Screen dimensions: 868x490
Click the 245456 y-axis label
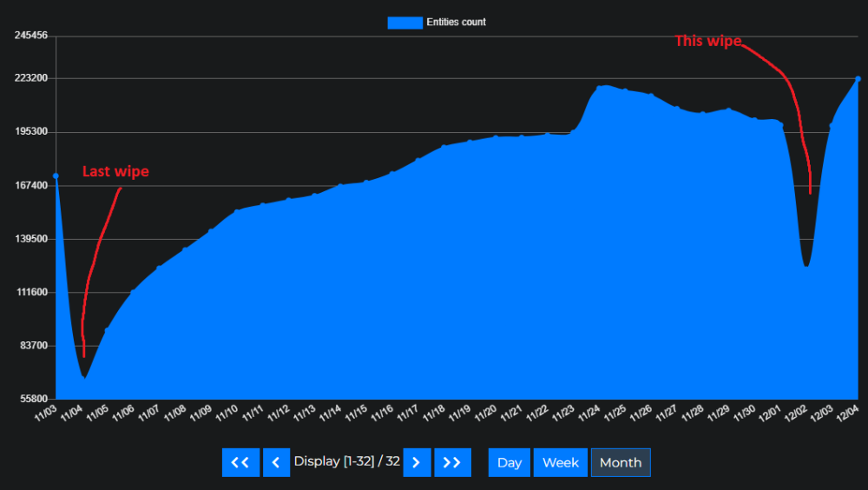[30, 36]
